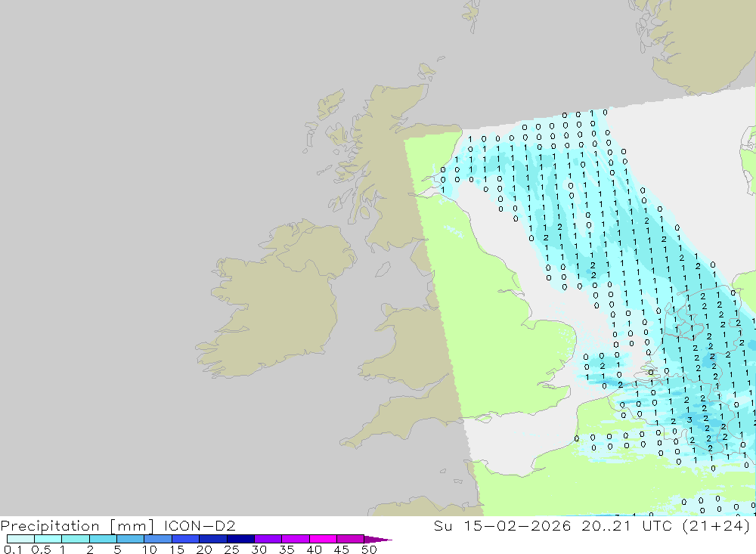Pick the legend swatch between 1 and 2
This screenshot has width=756, height=554.
(x=75, y=539)
